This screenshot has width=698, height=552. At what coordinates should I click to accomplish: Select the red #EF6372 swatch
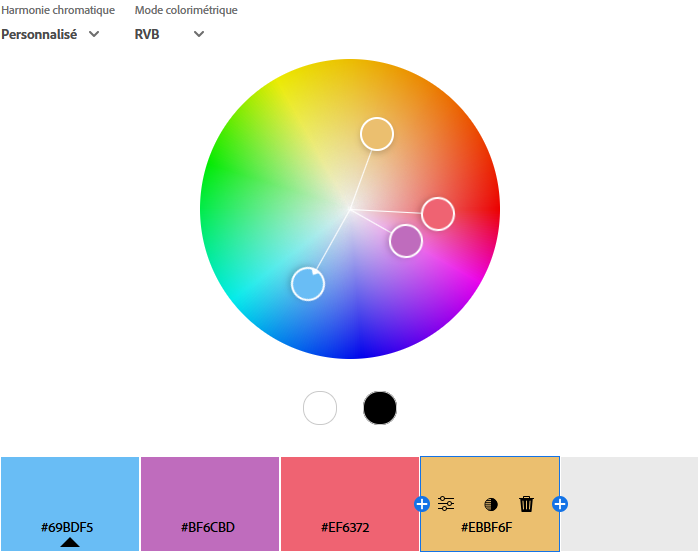350,490
